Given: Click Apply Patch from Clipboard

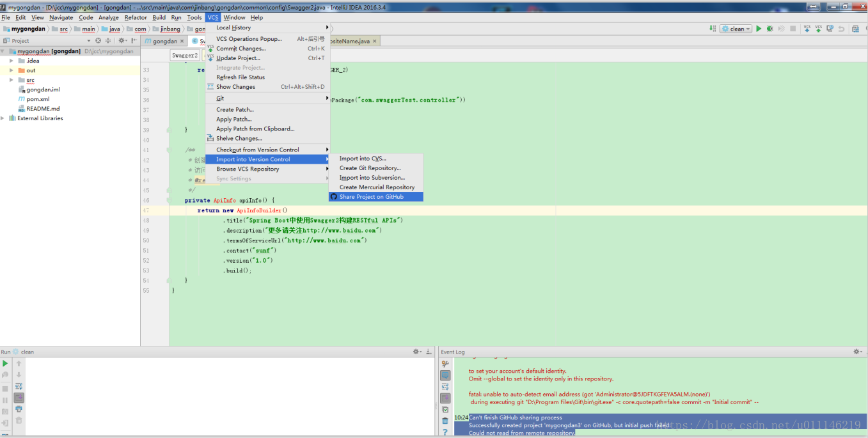Looking at the screenshot, I should click(x=267, y=129).
